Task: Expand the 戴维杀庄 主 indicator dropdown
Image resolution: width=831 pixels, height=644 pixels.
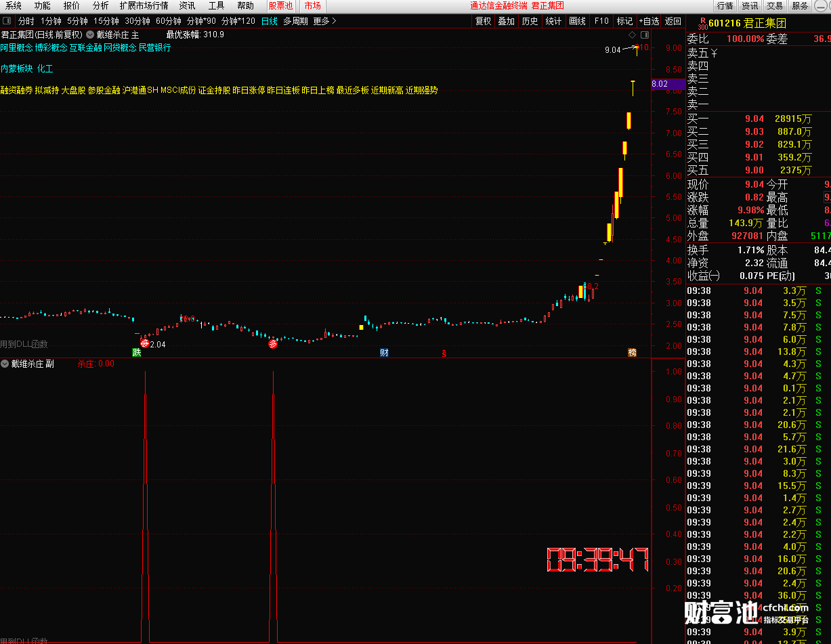Action: [x=90, y=35]
